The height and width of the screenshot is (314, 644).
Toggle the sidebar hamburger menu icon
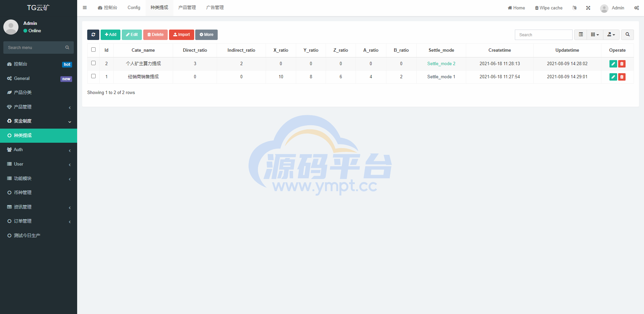[85, 8]
